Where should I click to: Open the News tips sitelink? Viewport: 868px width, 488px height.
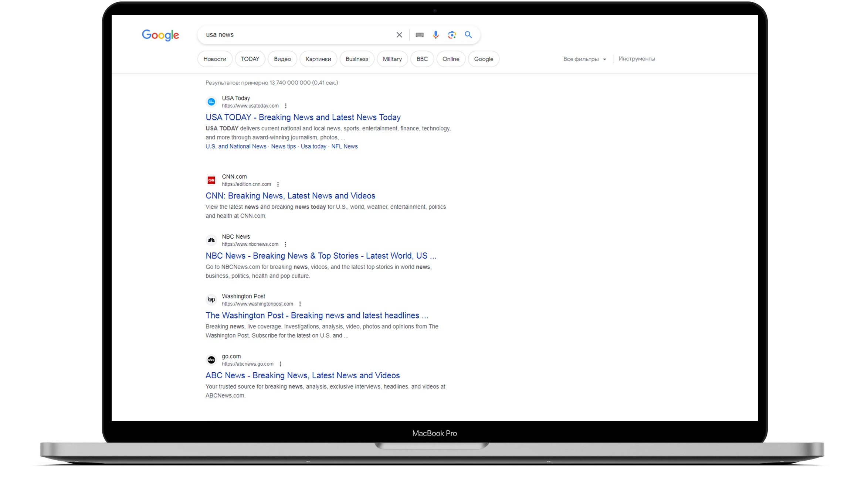click(x=284, y=147)
